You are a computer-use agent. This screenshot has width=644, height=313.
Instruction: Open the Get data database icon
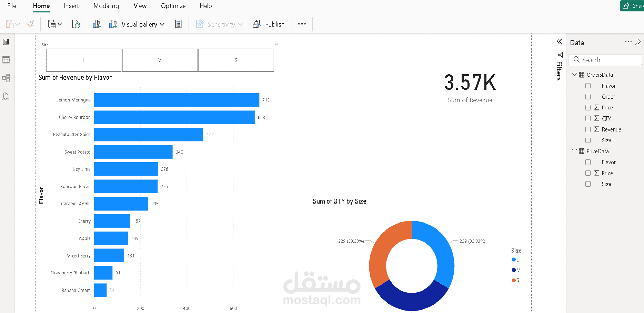51,24
